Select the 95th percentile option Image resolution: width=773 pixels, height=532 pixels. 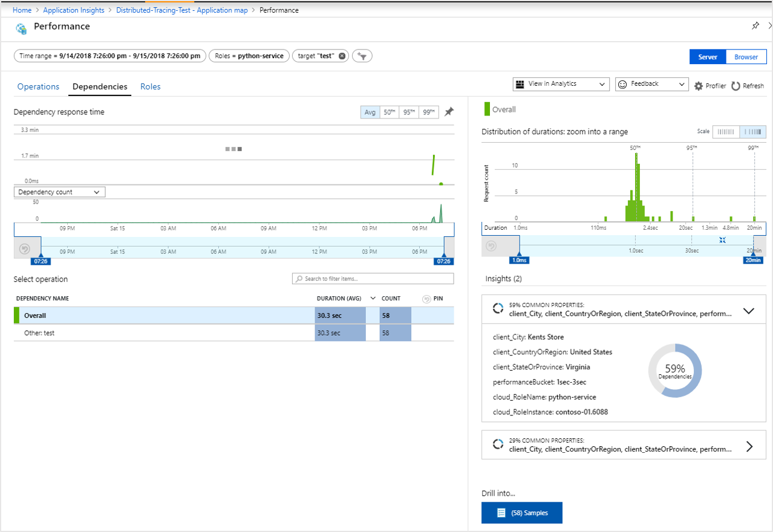(x=409, y=112)
